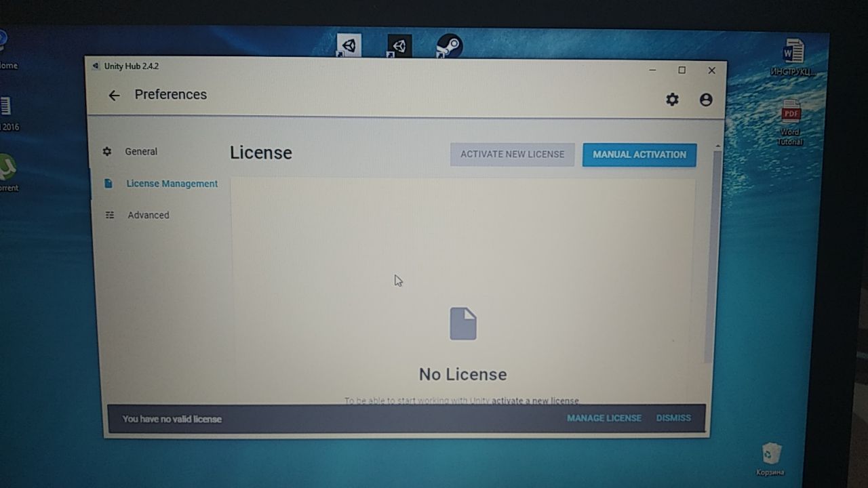Dismiss the no valid license notification
The height and width of the screenshot is (488, 868).
click(673, 418)
